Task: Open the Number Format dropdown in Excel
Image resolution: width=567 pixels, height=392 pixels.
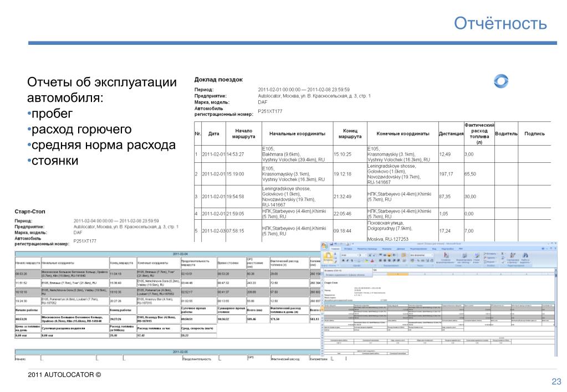Action: tap(422, 255)
